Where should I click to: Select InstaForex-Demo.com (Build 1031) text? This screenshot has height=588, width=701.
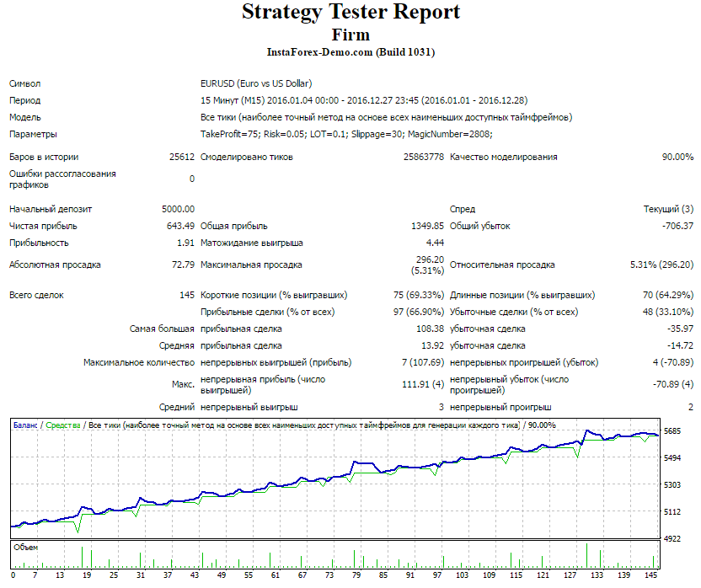[351, 52]
